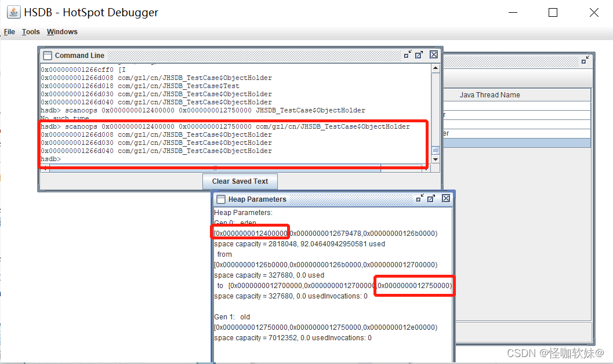This screenshot has height=364, width=613.
Task: Click the 'Gen 1: old' heading text
Action: [232, 316]
